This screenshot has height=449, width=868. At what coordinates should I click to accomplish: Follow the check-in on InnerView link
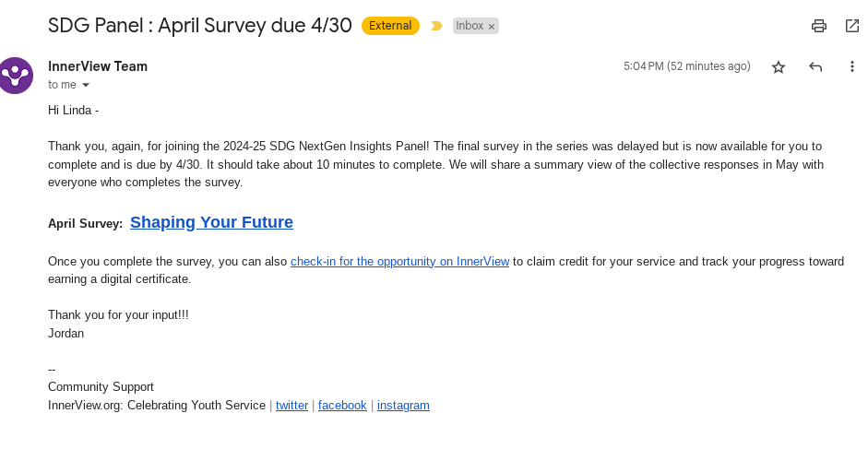point(399,261)
